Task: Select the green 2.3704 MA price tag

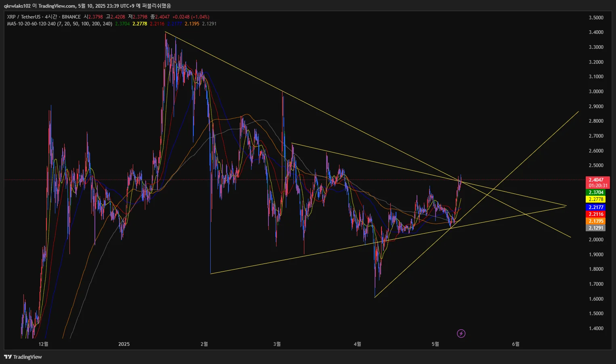Action: [x=596, y=192]
